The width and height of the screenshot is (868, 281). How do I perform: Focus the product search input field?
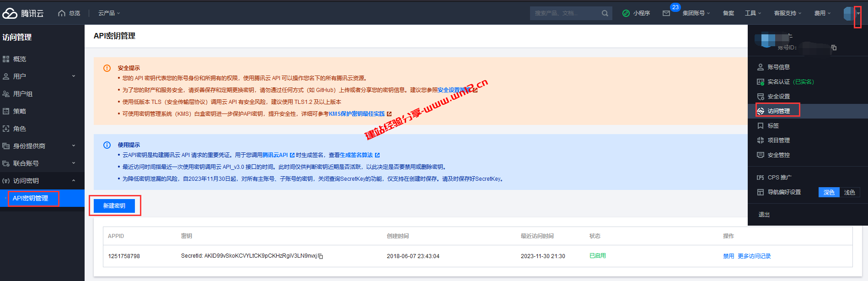pyautogui.click(x=566, y=13)
